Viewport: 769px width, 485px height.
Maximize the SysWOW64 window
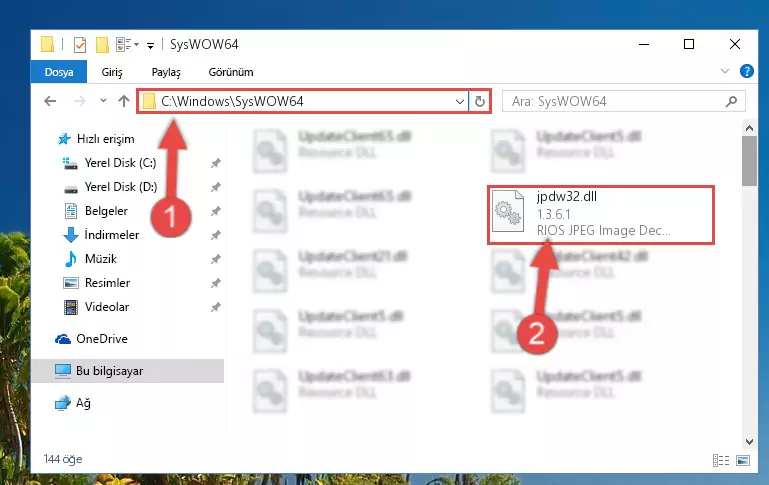coord(689,44)
